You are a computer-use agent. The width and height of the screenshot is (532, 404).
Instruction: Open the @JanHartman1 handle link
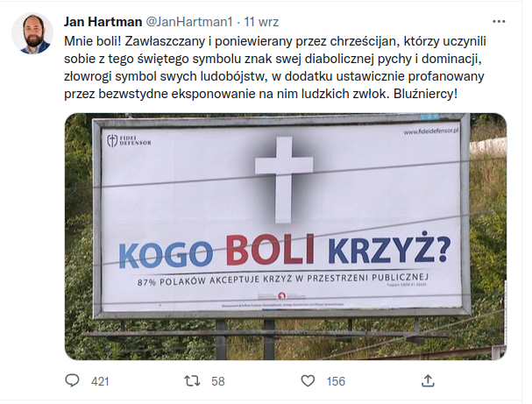pos(189,22)
